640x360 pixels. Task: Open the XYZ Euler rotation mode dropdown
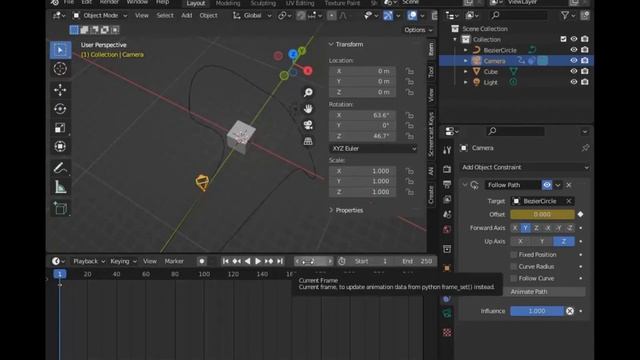pyautogui.click(x=373, y=149)
